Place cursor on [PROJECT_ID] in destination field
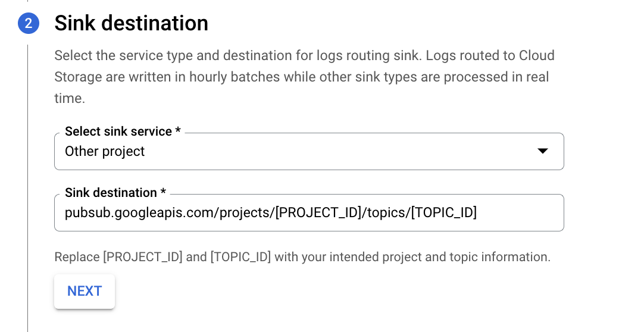644x332 pixels. tap(318, 212)
